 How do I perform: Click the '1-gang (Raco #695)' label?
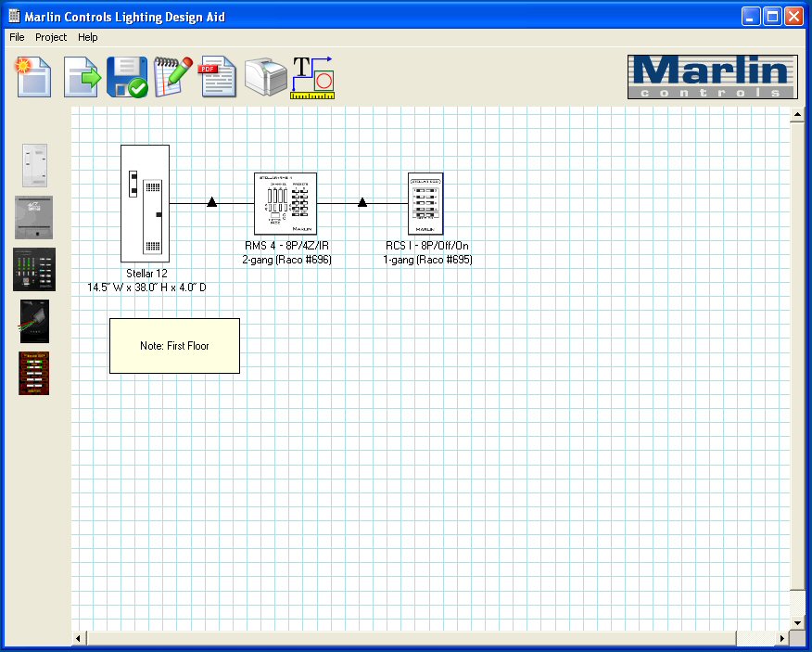(427, 259)
